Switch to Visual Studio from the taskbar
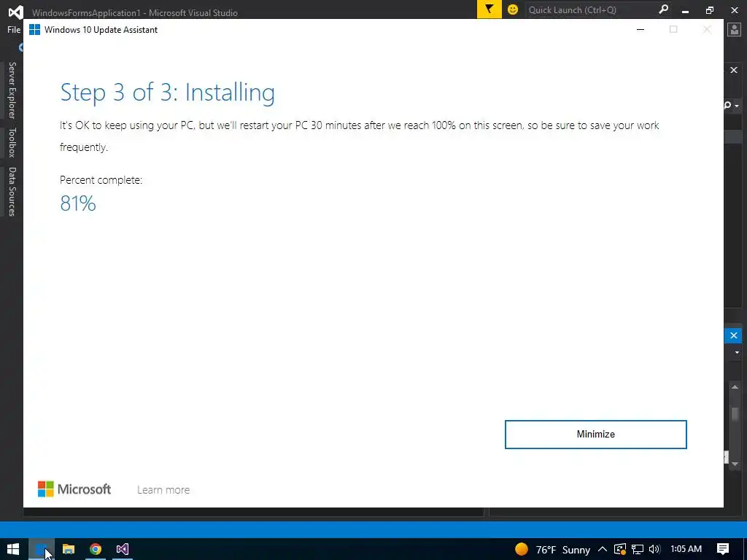Viewport: 747px width, 560px height. [123, 549]
